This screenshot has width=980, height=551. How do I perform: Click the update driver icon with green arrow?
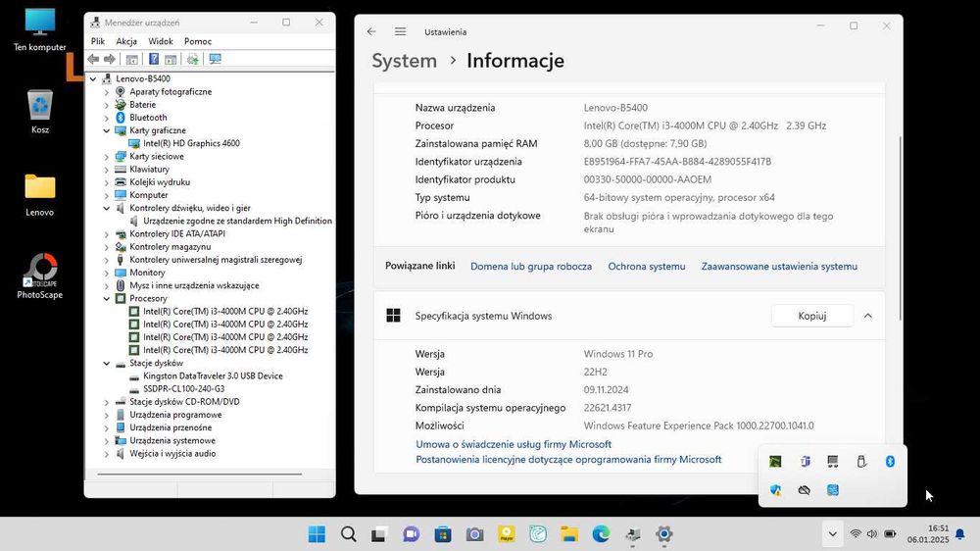192,59
